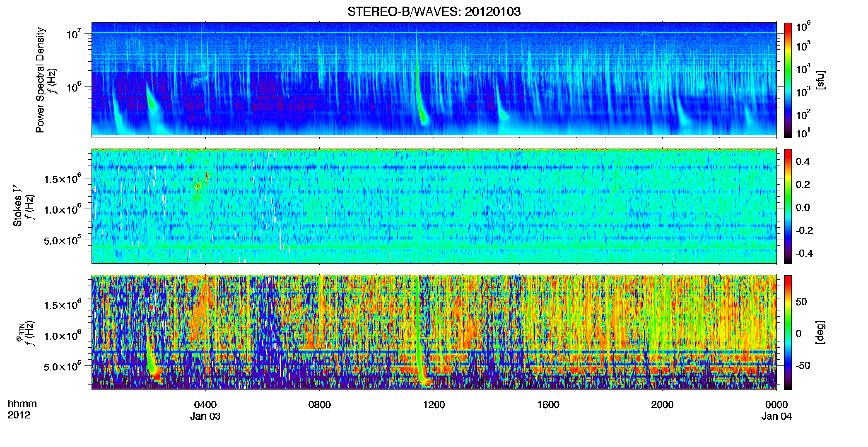This screenshot has height=447, width=868.
Task: Select the φ RTN spectrogram panel
Action: point(434,332)
